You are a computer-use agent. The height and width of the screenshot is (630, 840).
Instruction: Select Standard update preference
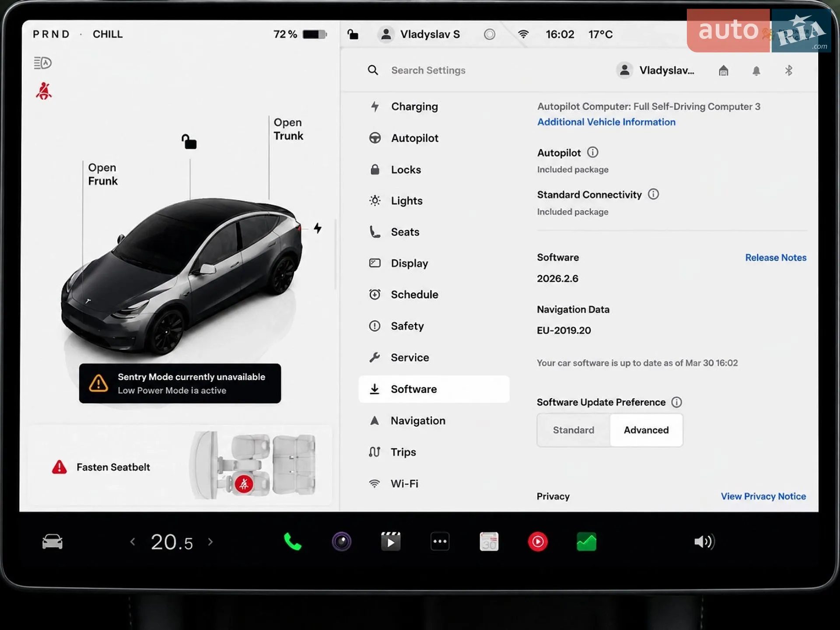pyautogui.click(x=574, y=430)
